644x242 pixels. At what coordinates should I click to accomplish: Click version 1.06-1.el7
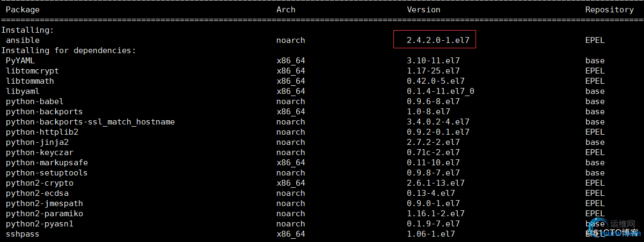click(431, 234)
